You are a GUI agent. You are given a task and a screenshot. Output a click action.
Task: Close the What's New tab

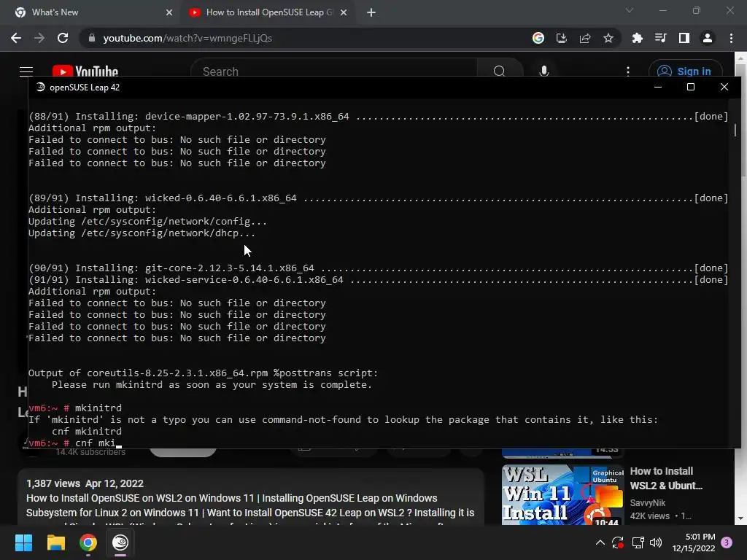click(x=169, y=13)
